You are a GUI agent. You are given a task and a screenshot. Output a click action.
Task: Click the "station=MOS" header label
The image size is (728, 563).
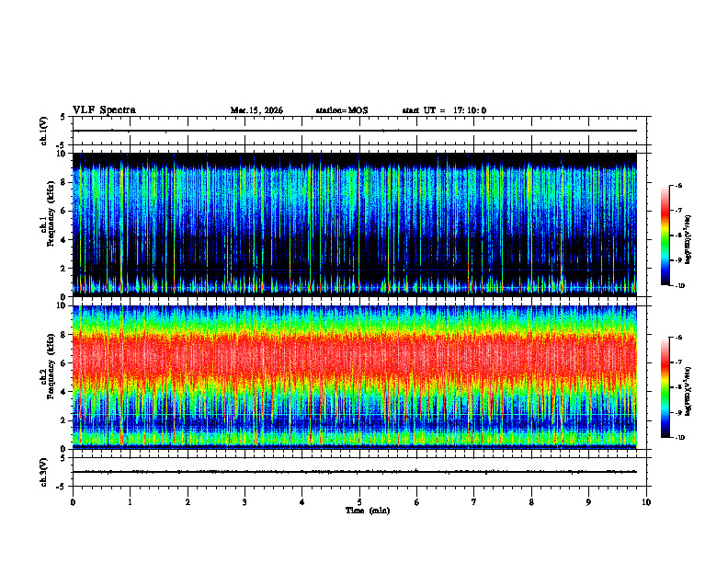tap(342, 110)
